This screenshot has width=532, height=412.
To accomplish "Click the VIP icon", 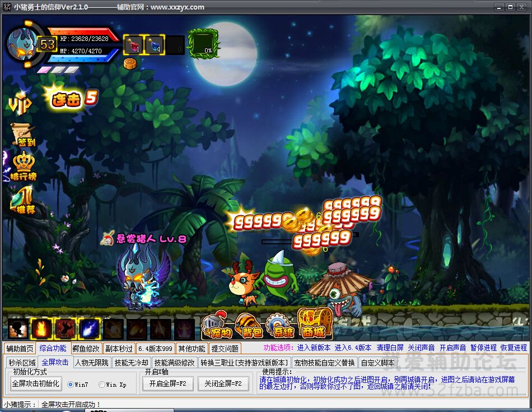I will [x=20, y=104].
